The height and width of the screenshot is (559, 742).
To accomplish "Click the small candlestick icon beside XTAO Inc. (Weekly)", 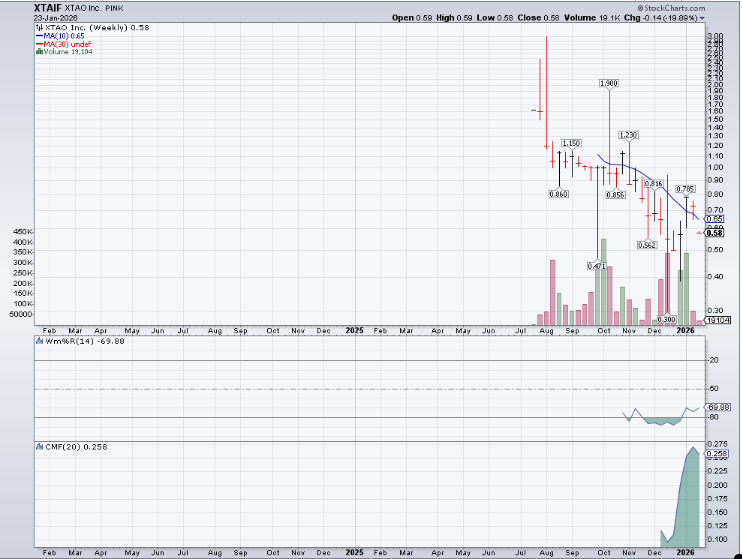I will pyautogui.click(x=38, y=28).
